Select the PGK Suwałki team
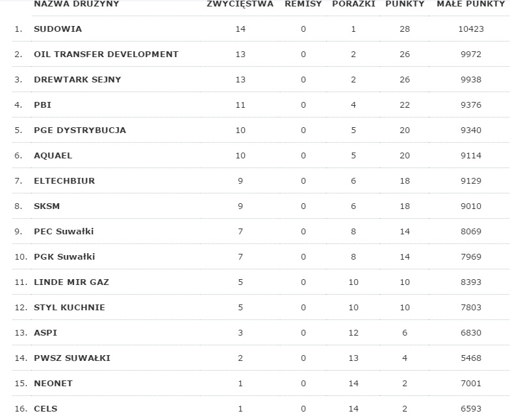 [x=64, y=257]
